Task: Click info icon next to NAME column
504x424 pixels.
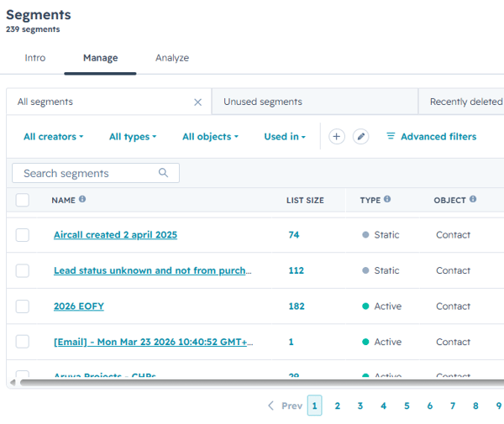Action: [82, 200]
